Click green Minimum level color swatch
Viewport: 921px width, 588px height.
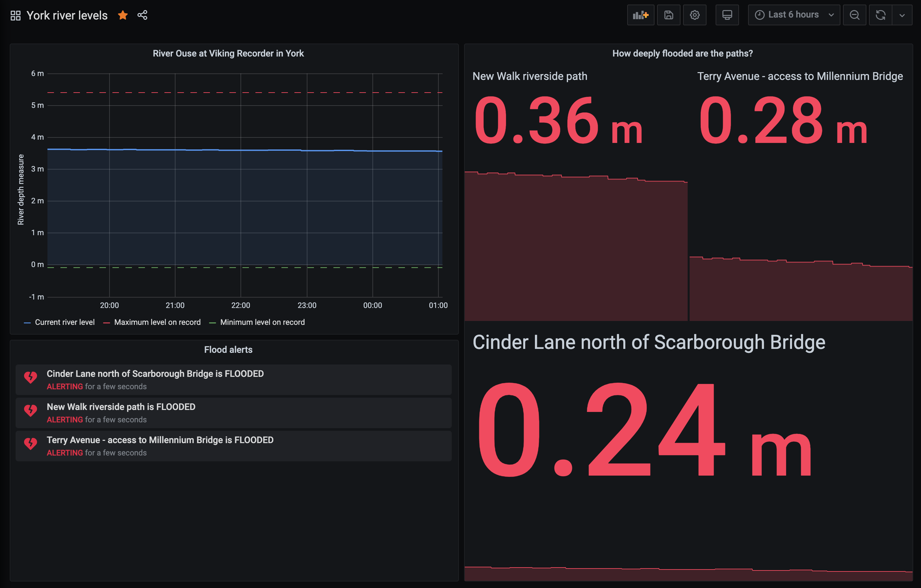tap(213, 323)
